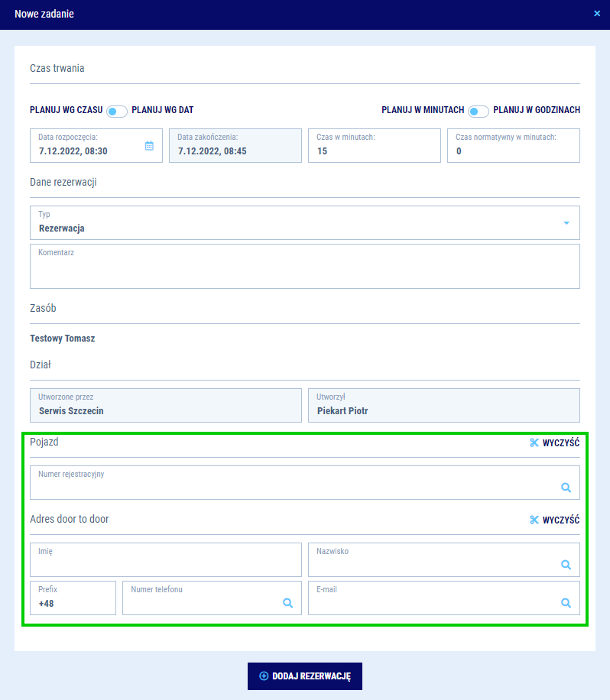Screen dimensions: 610x700
Task: Toggle Planuj wg czasu / wg dat switch
Action: pyautogui.click(x=117, y=112)
